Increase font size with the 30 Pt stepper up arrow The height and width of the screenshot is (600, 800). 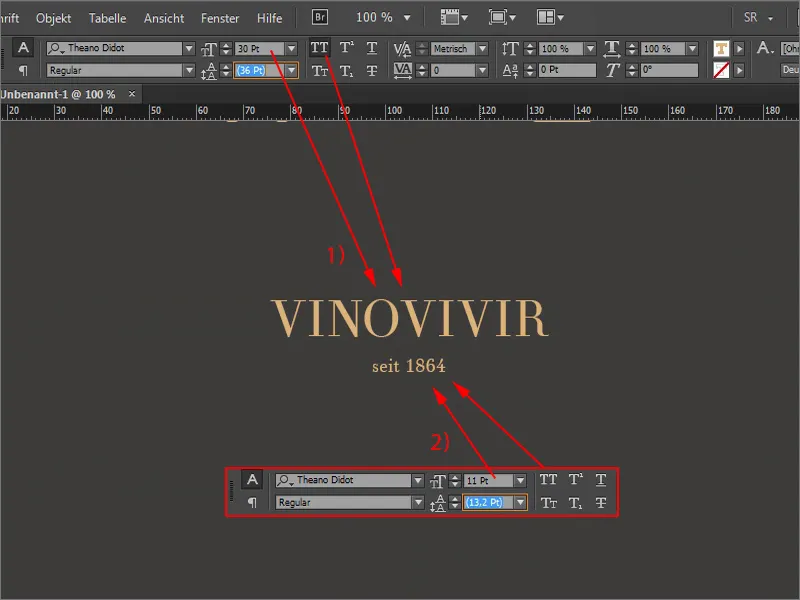(x=226, y=45)
